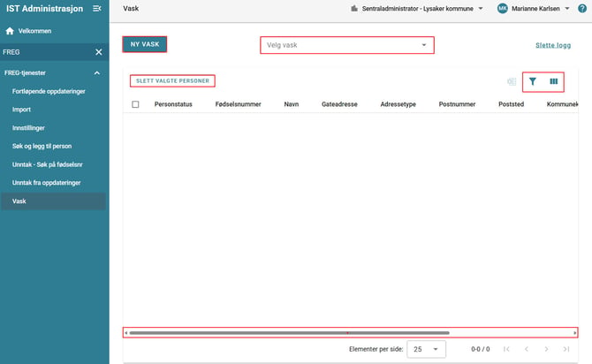Image resolution: width=592 pixels, height=364 pixels.
Task: Click the MK avatar icon
Action: [503, 9]
